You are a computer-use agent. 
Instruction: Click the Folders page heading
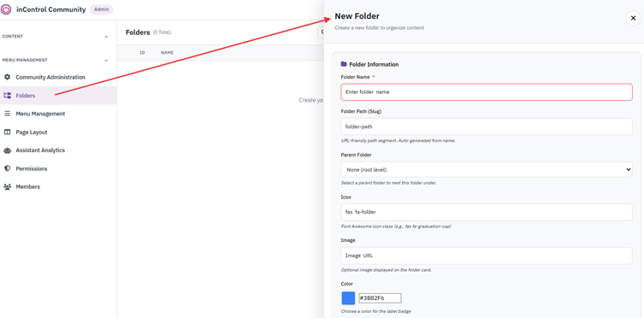(138, 32)
